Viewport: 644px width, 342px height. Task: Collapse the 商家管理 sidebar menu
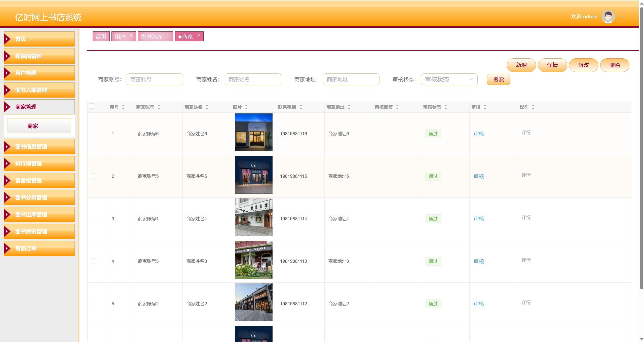click(39, 107)
